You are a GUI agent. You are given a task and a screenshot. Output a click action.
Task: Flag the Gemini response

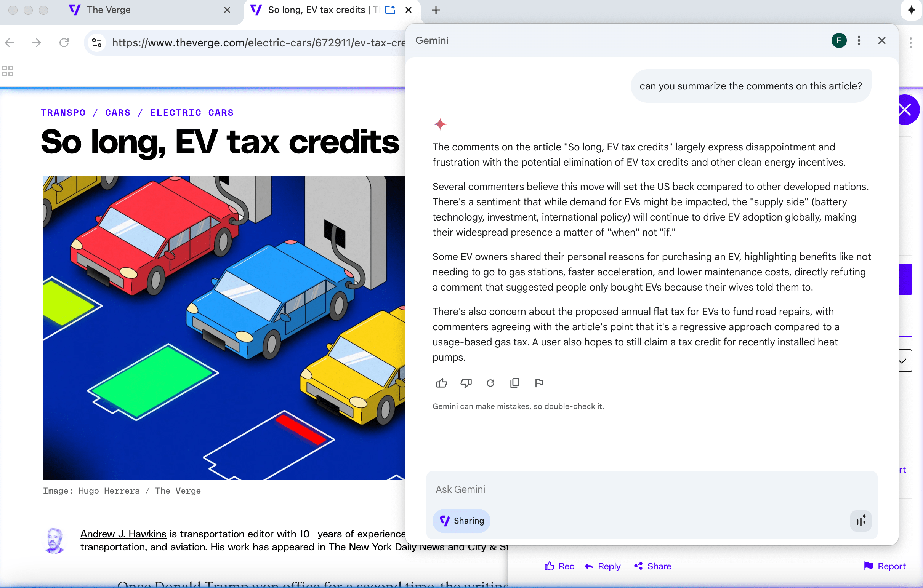pyautogui.click(x=539, y=383)
